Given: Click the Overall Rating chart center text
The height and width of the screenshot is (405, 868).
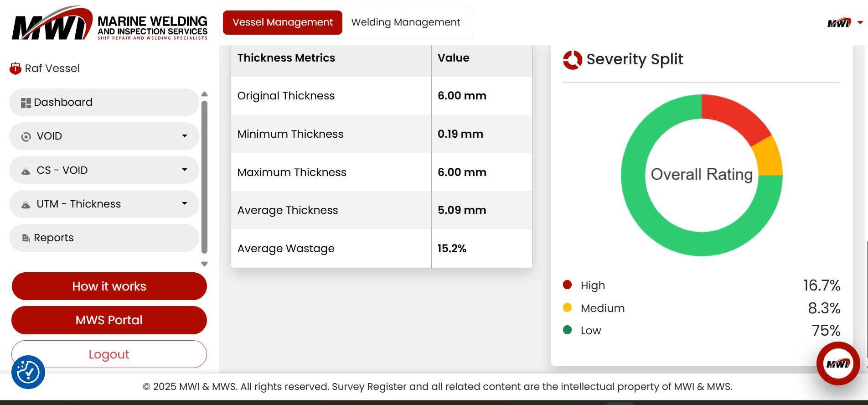Looking at the screenshot, I should pos(702,174).
